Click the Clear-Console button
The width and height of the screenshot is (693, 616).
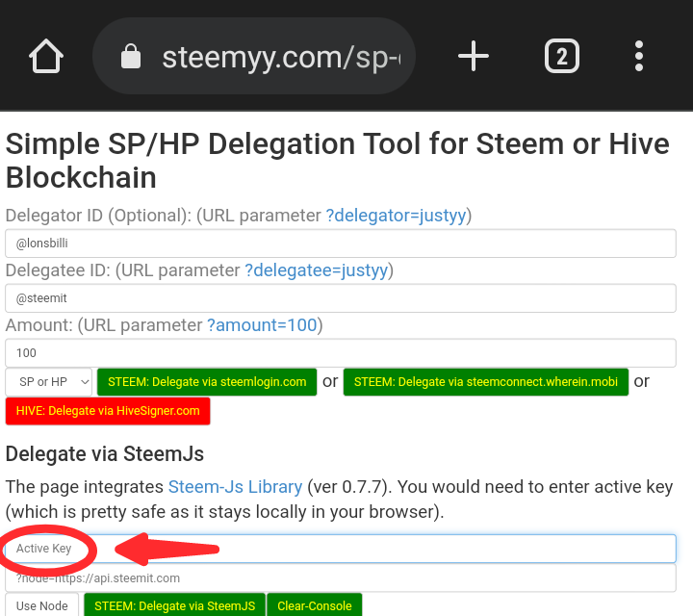point(315,605)
